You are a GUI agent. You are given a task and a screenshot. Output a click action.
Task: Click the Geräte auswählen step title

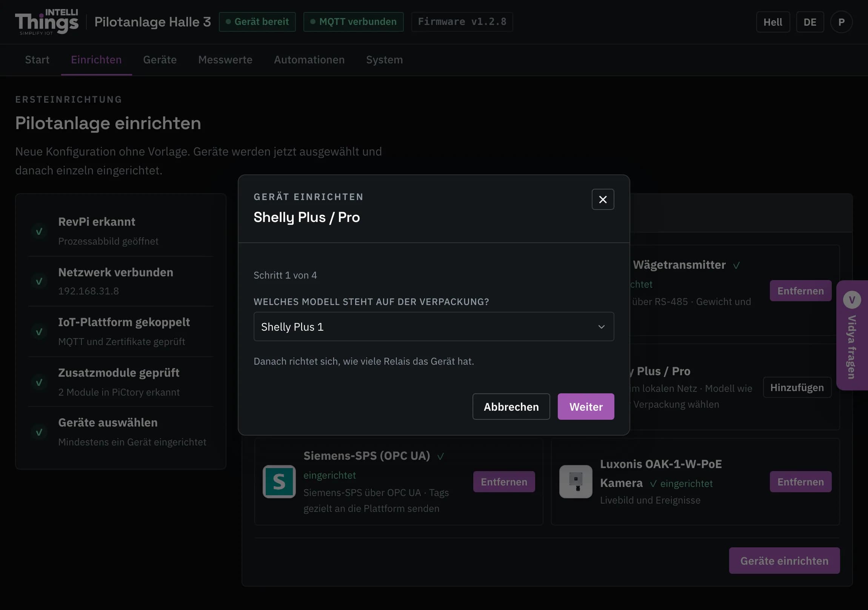click(108, 422)
